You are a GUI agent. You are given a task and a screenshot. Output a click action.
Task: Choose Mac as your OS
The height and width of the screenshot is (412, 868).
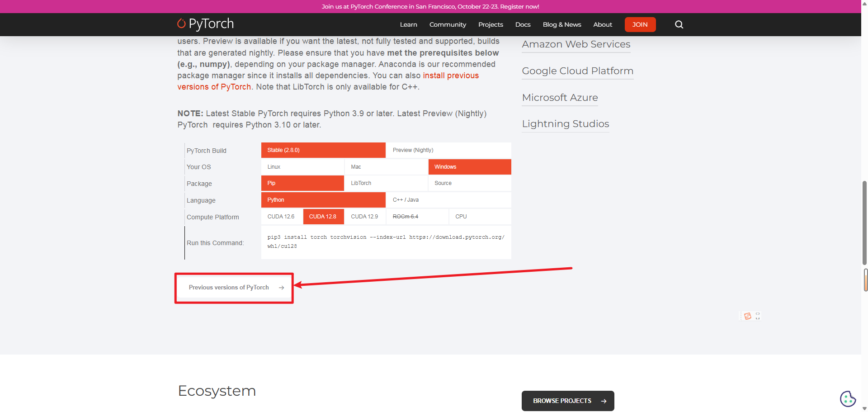386,167
